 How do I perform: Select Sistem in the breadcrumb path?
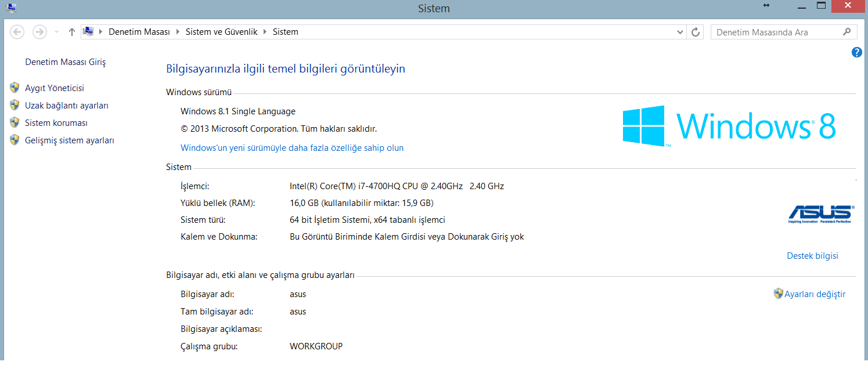pyautogui.click(x=285, y=32)
